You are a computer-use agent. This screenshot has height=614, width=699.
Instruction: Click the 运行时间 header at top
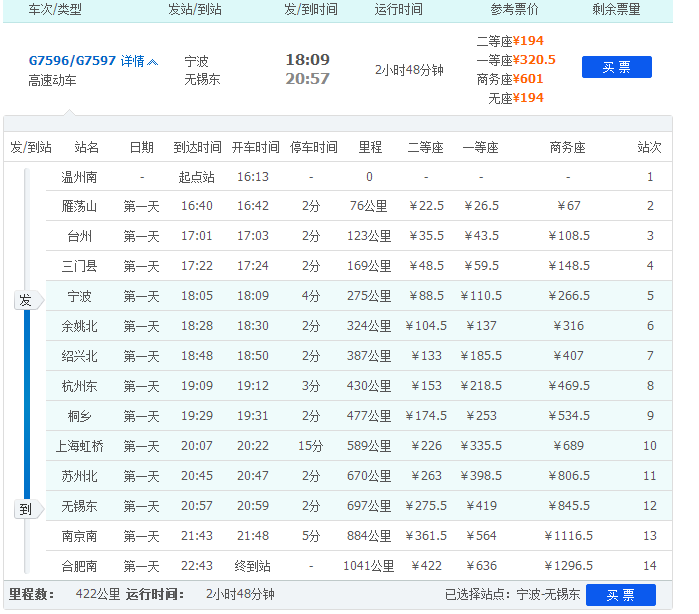point(399,9)
